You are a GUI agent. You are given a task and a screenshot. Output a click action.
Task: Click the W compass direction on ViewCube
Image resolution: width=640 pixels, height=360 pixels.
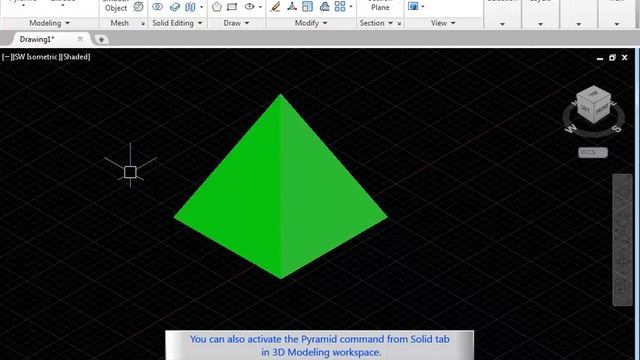[x=571, y=129]
